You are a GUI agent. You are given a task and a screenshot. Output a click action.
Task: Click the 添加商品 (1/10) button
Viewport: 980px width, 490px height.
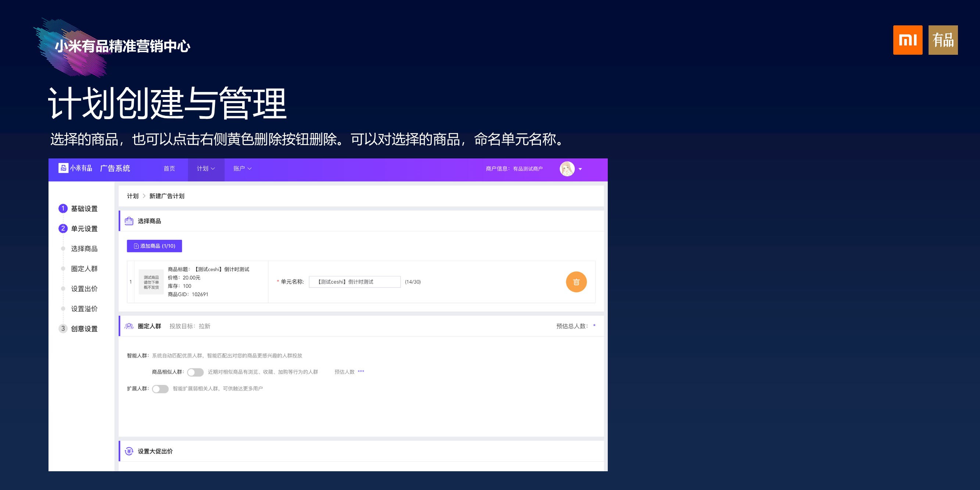(154, 246)
